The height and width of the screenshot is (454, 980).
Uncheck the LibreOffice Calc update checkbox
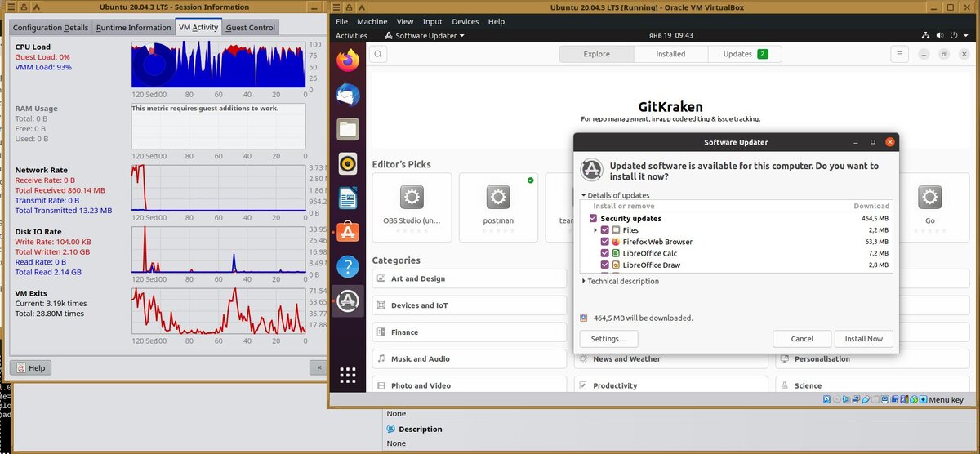point(605,253)
